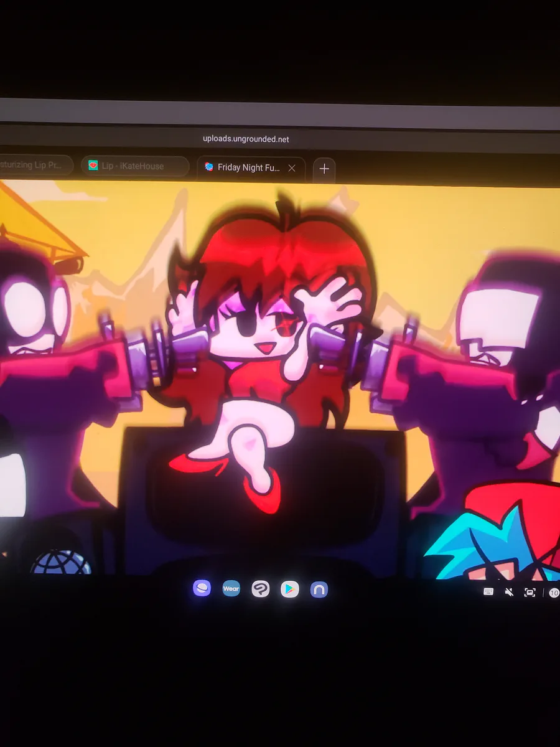Toggle the muted sound tray icon
The width and height of the screenshot is (560, 747).
pos(509,592)
